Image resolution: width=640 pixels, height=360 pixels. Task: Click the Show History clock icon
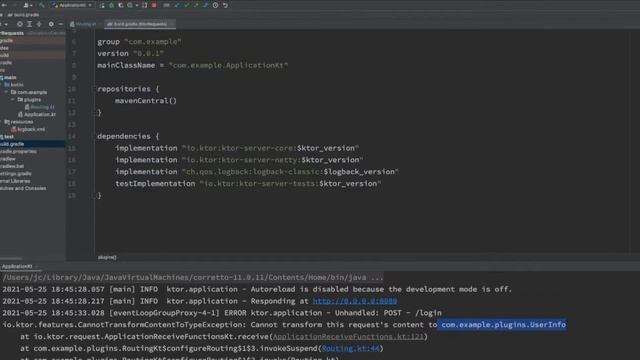click(215, 5)
